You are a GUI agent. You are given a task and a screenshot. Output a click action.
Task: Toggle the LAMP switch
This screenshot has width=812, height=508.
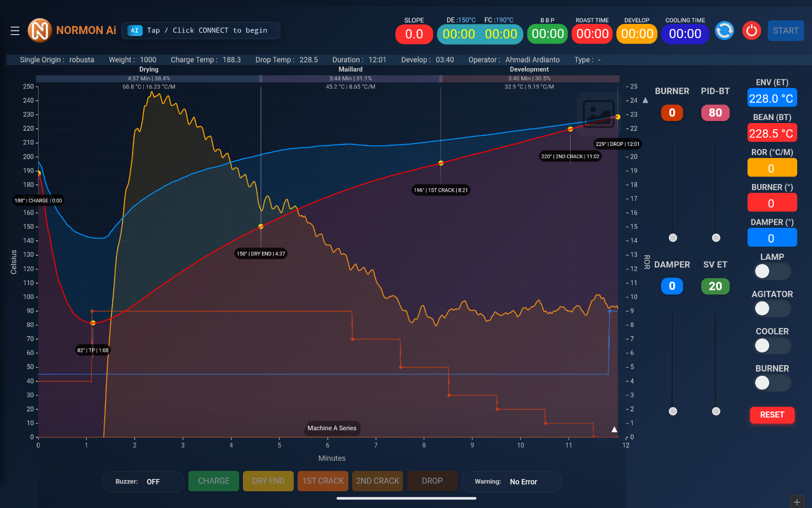771,272
